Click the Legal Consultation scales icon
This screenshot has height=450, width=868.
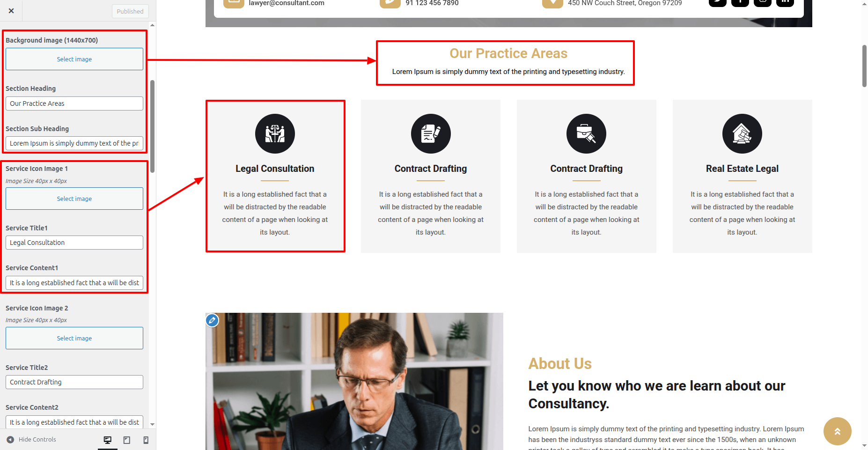point(275,133)
